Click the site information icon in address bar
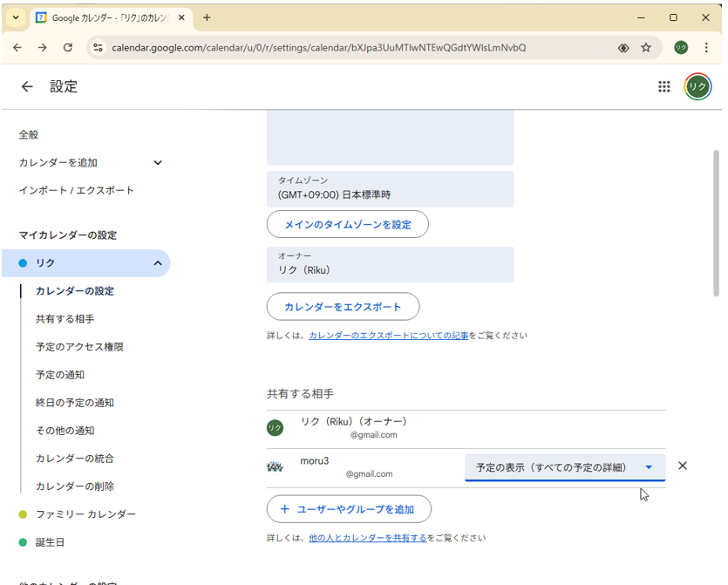This screenshot has height=585, width=728. pos(98,48)
